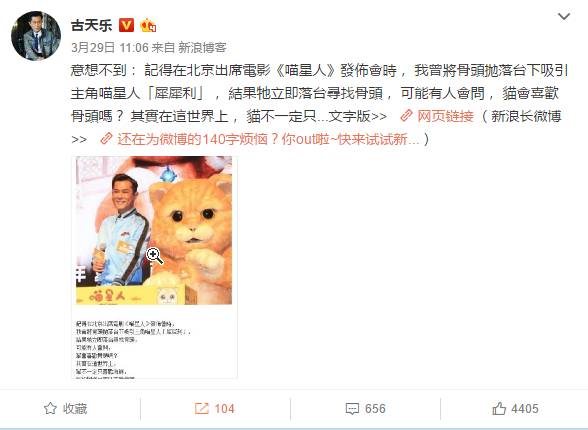The height and width of the screenshot is (430, 588).
Task: Click the link icon beside 网页链接
Action: pyautogui.click(x=406, y=116)
